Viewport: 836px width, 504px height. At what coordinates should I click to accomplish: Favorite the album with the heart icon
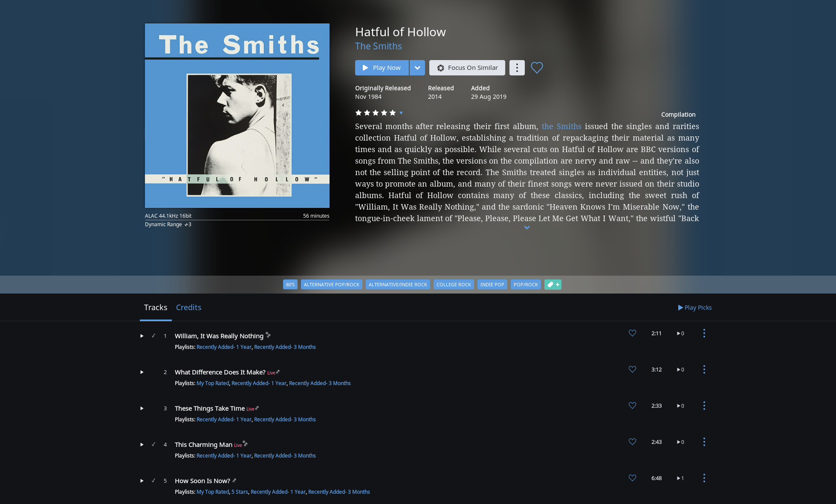pyautogui.click(x=537, y=68)
